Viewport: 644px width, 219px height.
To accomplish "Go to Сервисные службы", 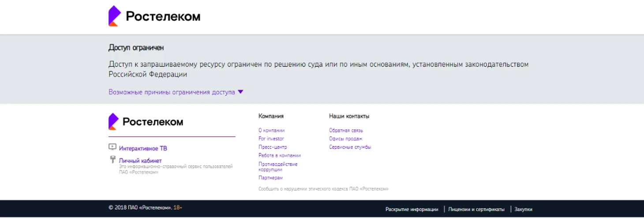I will [x=350, y=147].
